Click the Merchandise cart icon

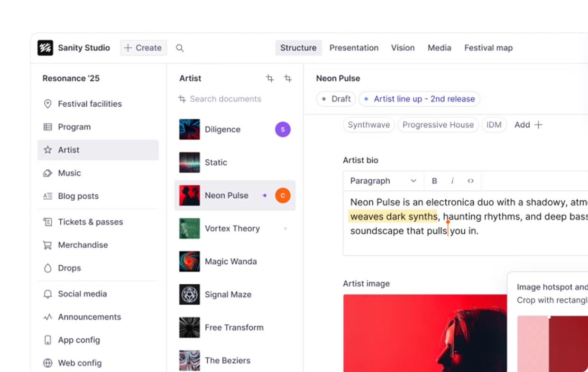47,245
